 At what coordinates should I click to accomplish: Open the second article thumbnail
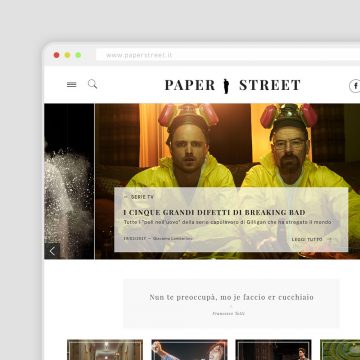(x=189, y=350)
